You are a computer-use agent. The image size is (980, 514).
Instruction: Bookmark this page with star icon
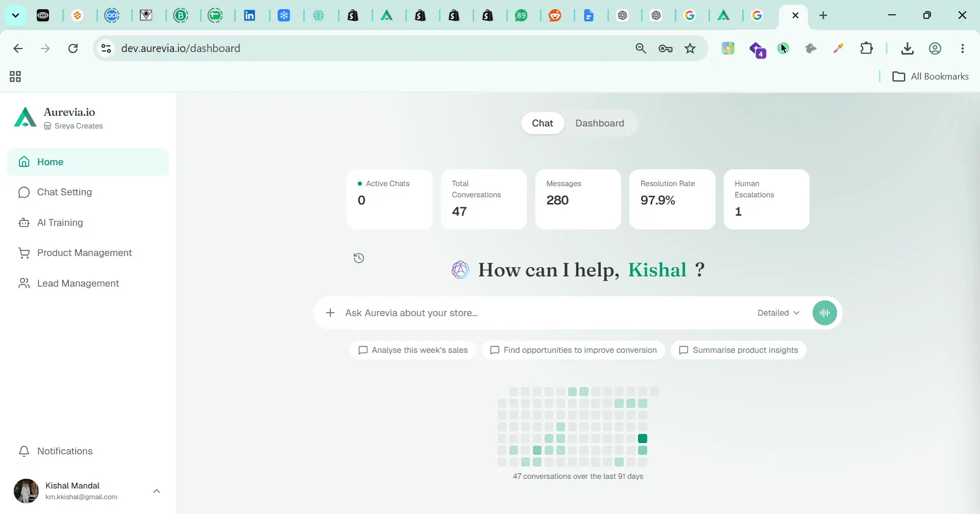pyautogui.click(x=690, y=48)
